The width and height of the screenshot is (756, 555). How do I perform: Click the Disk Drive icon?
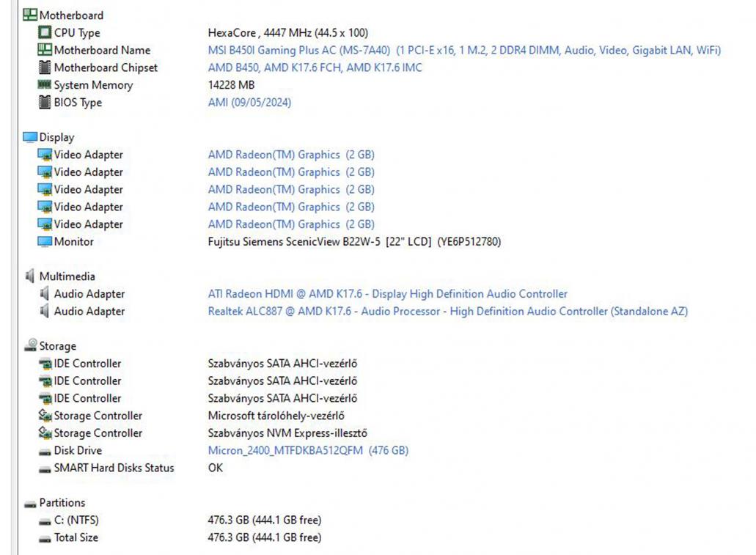coord(45,451)
